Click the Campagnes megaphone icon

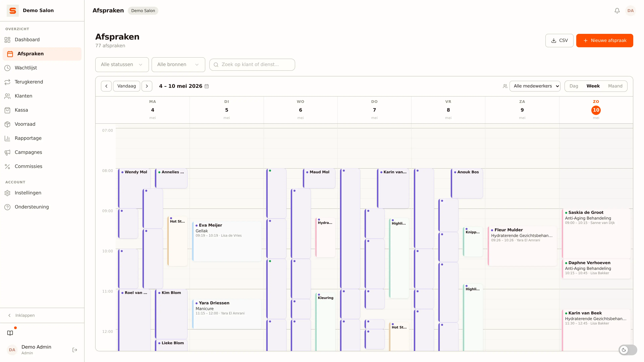click(8, 152)
